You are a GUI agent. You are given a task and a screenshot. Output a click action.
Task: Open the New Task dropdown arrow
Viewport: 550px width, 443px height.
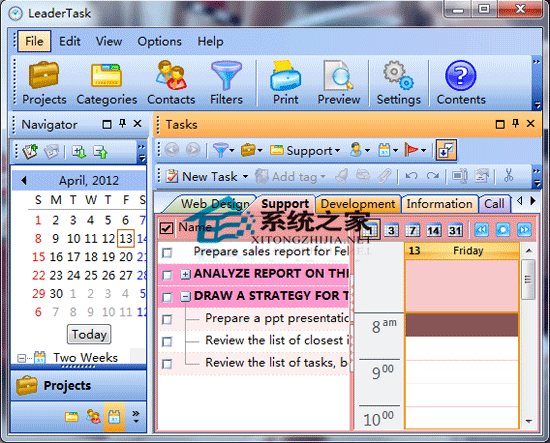(245, 176)
